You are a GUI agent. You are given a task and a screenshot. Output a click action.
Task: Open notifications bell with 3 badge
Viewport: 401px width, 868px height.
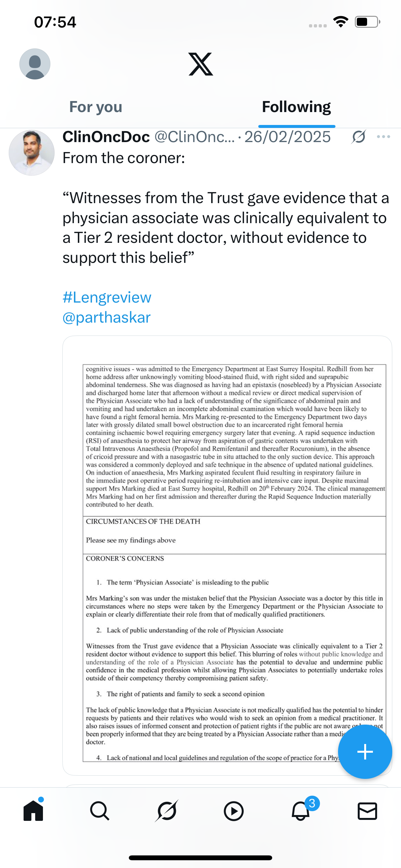point(301,811)
